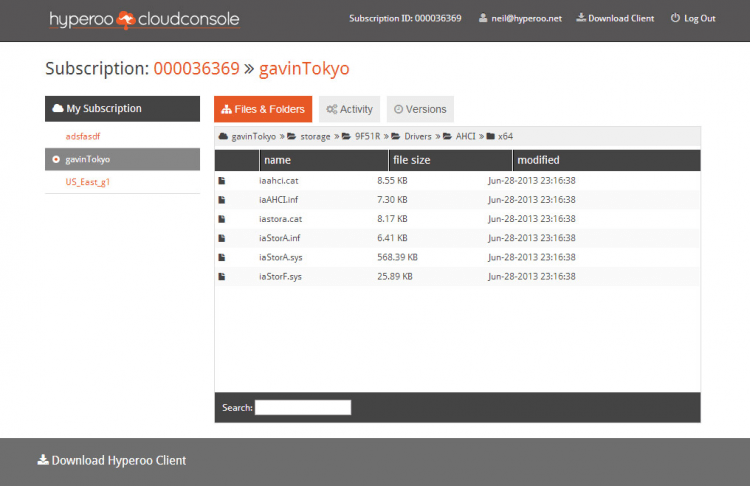Open the adsfasdf subscription item

(83, 136)
